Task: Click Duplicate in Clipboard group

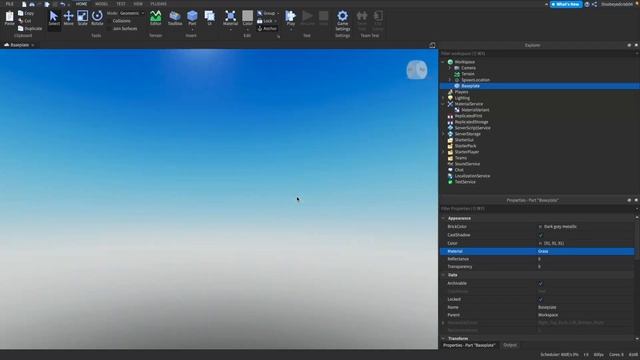Action: 30,29
